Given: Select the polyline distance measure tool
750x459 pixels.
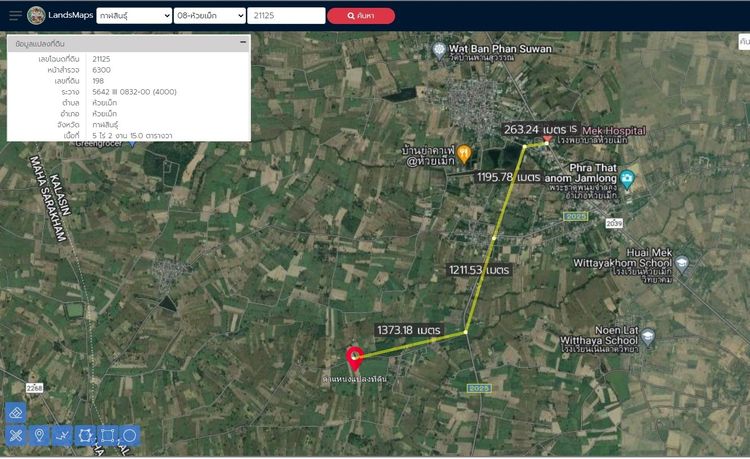Looking at the screenshot, I should pyautogui.click(x=62, y=436).
